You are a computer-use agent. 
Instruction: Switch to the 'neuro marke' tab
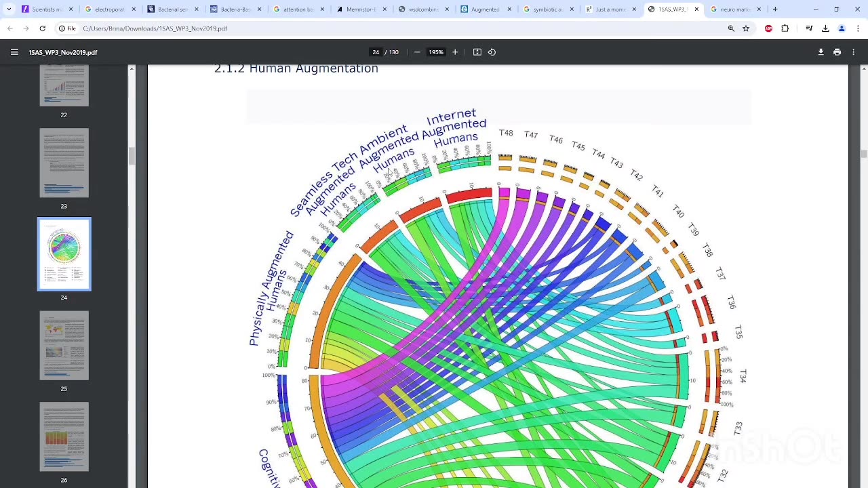pyautogui.click(x=734, y=9)
